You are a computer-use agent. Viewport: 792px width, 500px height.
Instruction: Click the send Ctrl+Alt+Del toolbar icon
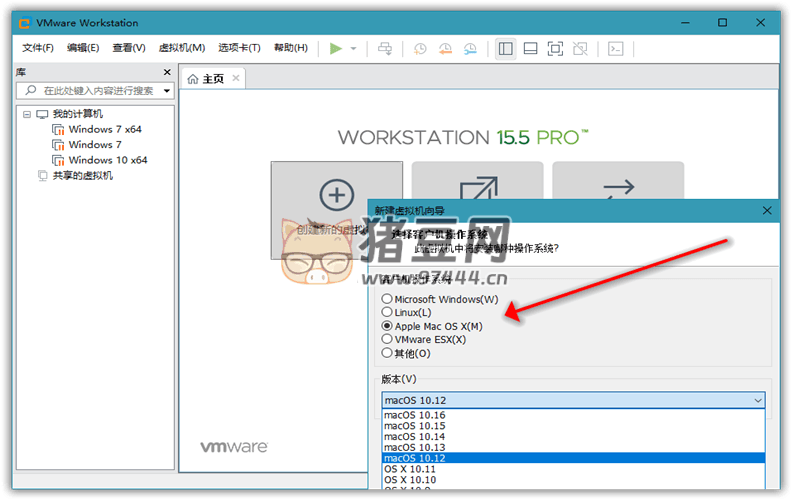[x=386, y=48]
